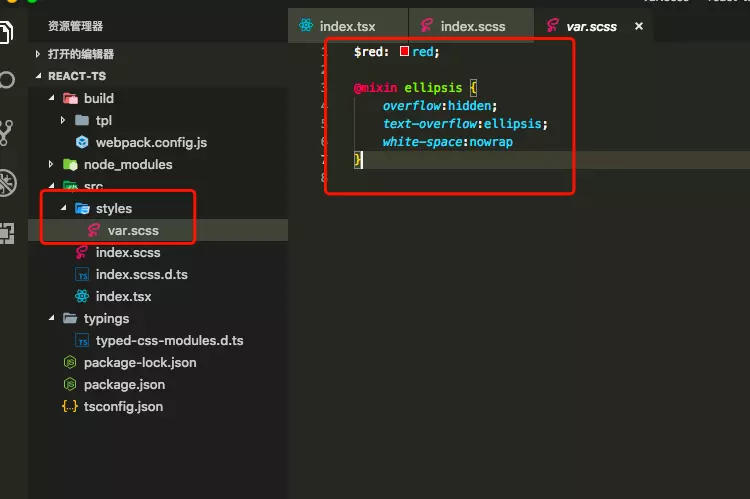Click the '$red' variable in the editor
The image size is (750, 499).
click(368, 52)
